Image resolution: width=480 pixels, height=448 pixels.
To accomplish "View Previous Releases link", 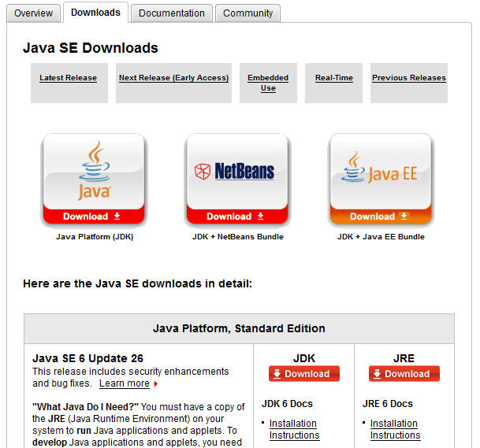I will (409, 78).
